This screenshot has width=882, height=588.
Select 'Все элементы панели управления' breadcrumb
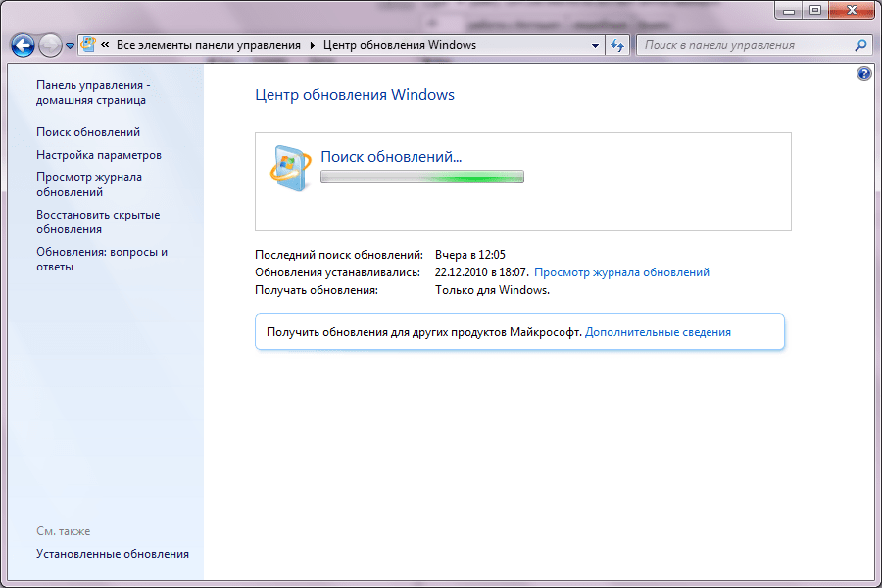pyautogui.click(x=208, y=45)
